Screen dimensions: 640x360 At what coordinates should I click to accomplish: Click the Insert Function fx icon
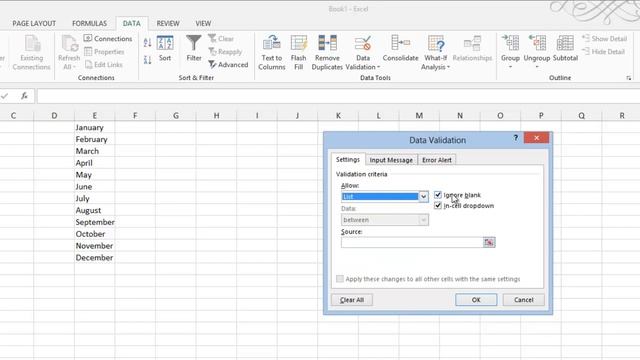click(x=24, y=96)
